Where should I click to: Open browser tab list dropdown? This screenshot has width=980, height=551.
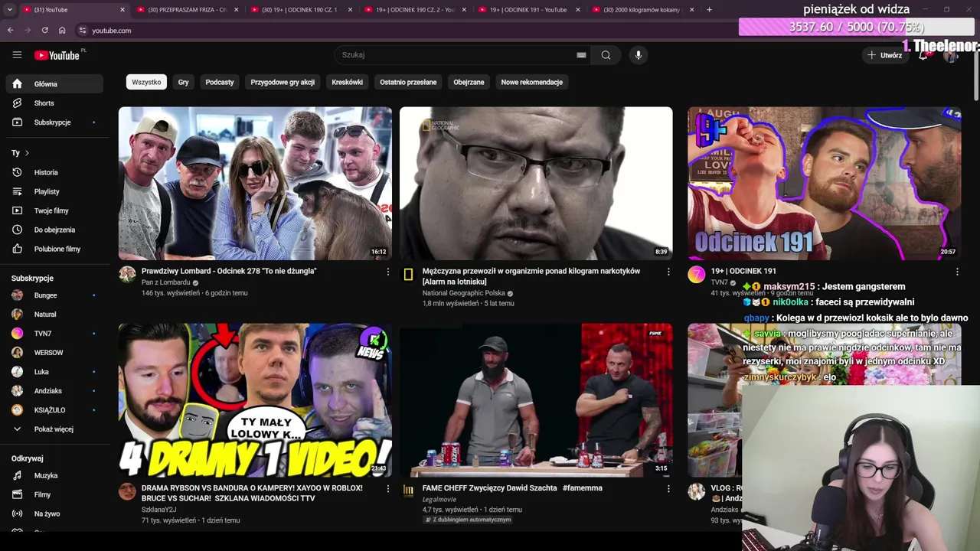click(10, 10)
